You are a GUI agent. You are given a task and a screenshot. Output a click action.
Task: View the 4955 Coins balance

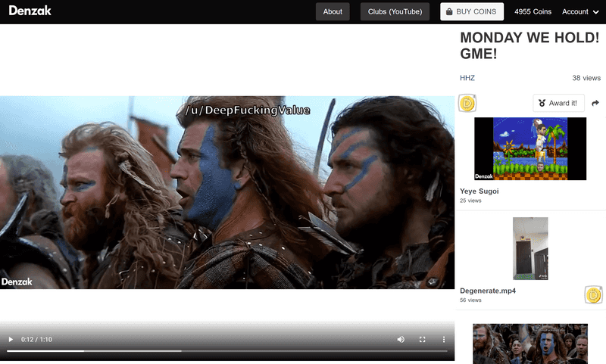coord(533,11)
